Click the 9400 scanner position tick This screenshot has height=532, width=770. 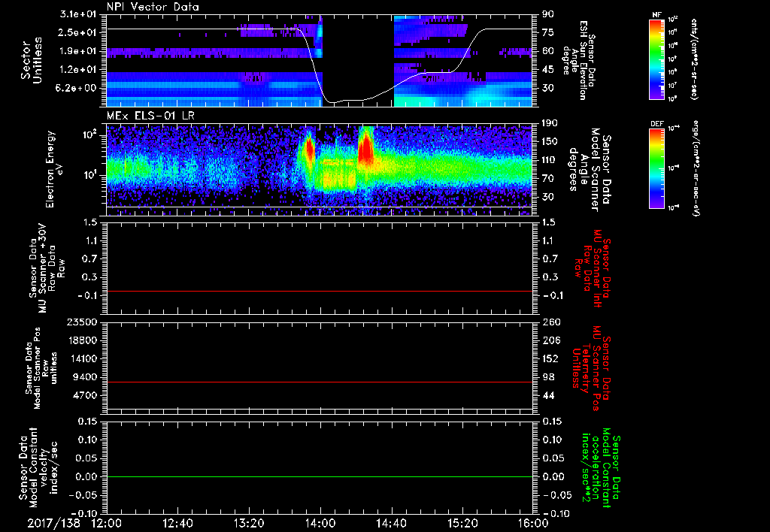click(x=86, y=377)
